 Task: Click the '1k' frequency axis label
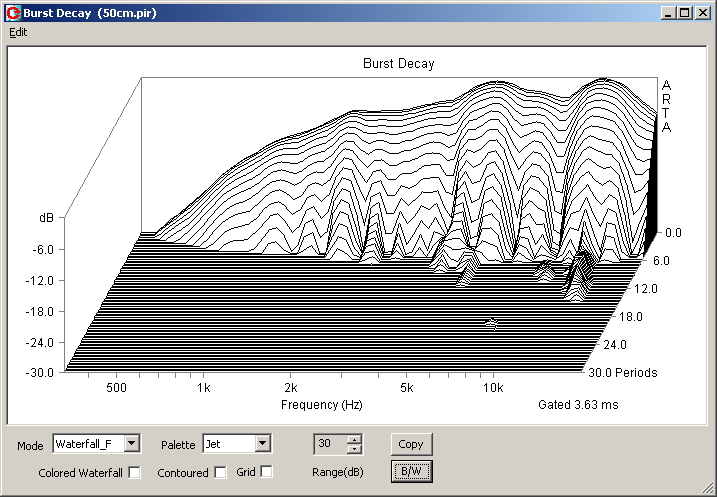pos(203,388)
